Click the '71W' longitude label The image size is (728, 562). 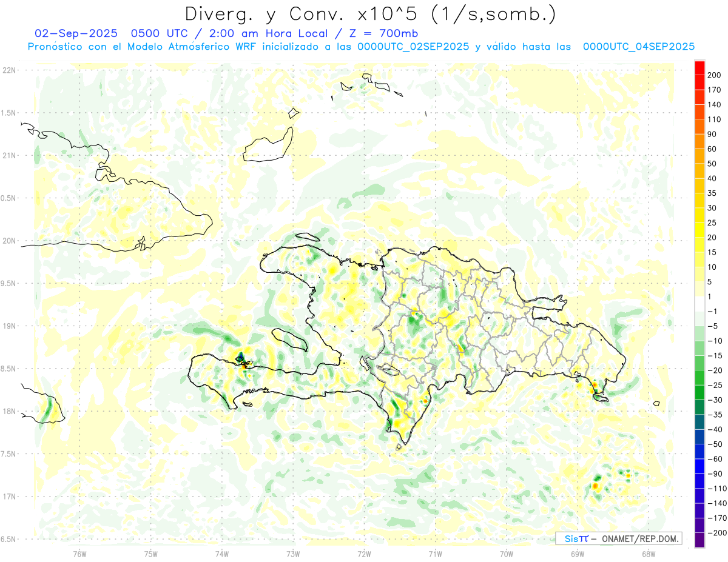(435, 554)
